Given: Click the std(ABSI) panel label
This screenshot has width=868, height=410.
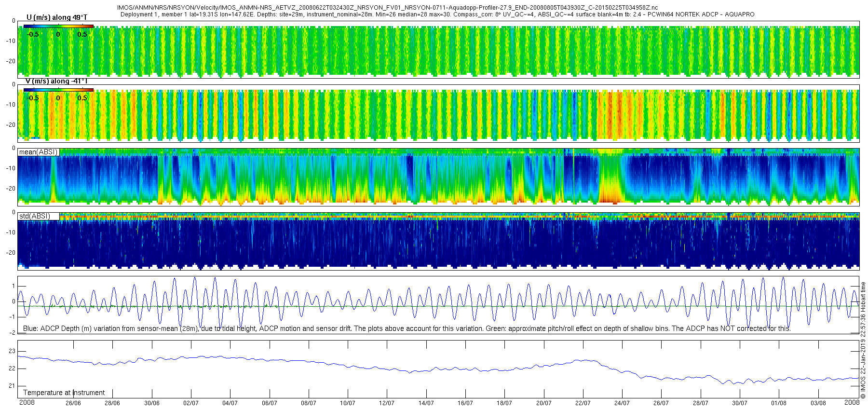Looking at the screenshot, I should point(35,216).
